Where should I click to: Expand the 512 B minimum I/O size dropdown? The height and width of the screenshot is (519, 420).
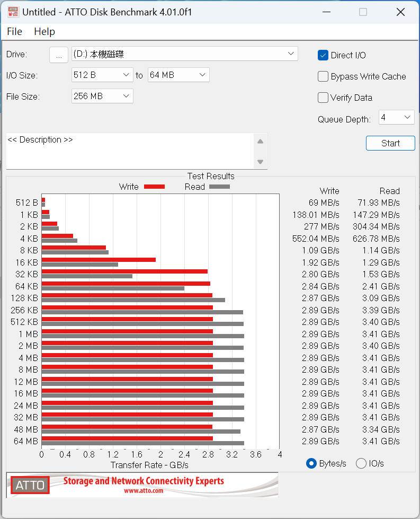pyautogui.click(x=103, y=75)
